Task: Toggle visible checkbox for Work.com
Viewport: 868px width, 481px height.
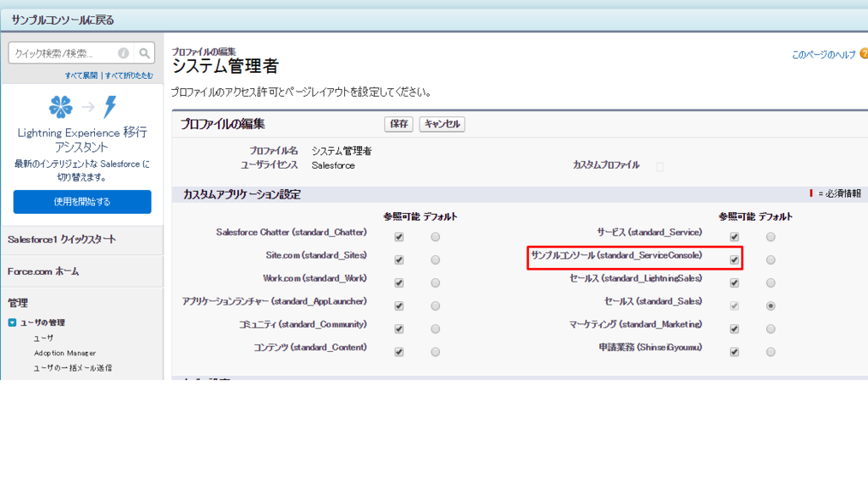Action: coord(399,283)
